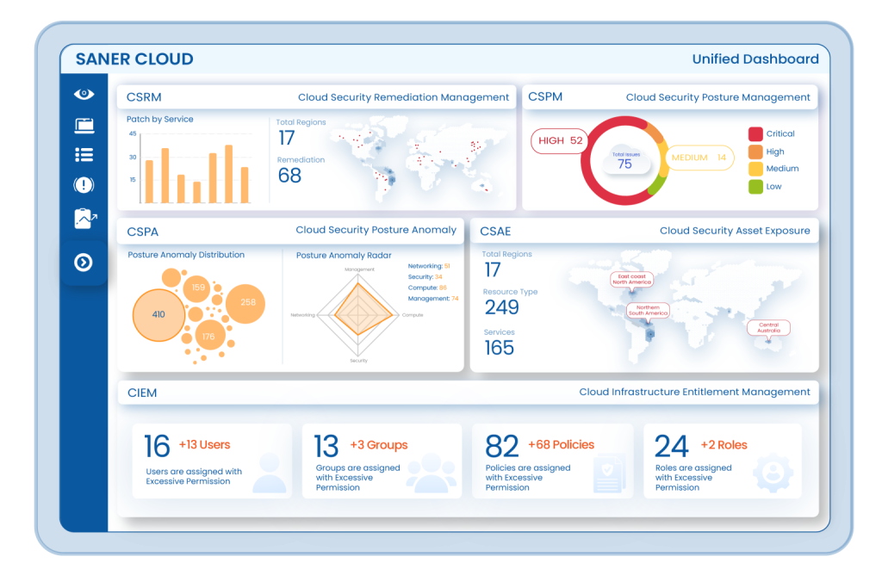Toggle the Critical red legend swatch
The height and width of the screenshot is (588, 882).
click(755, 133)
